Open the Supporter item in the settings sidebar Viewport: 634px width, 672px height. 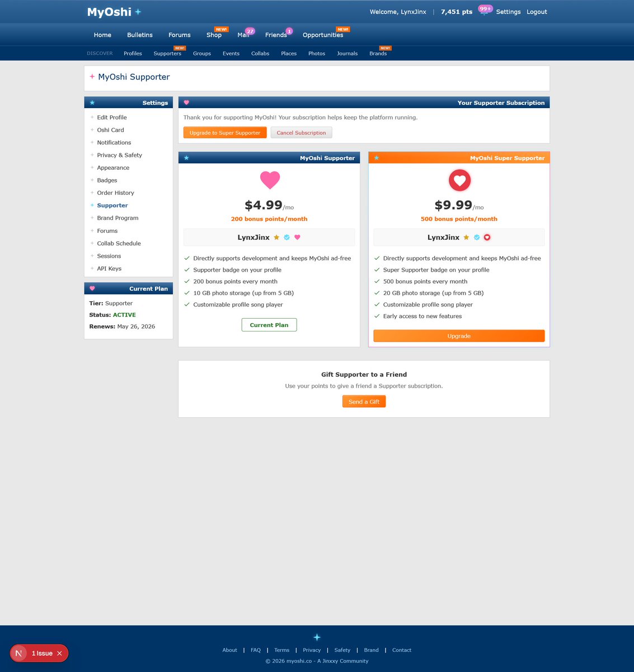tap(112, 206)
